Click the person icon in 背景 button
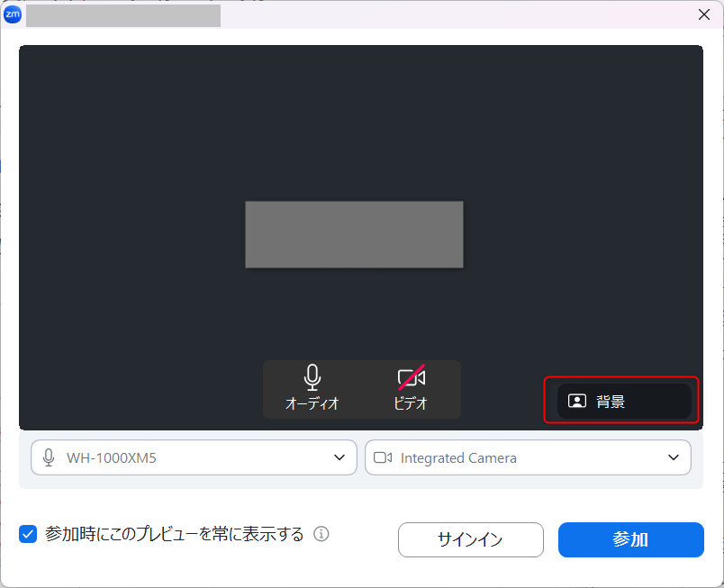The width and height of the screenshot is (724, 588). (577, 402)
